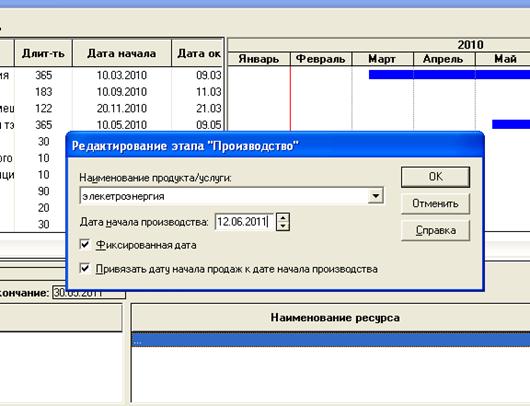This screenshot has width=530, height=406.
Task: Select the duration cell 90
Action: [x=44, y=191]
